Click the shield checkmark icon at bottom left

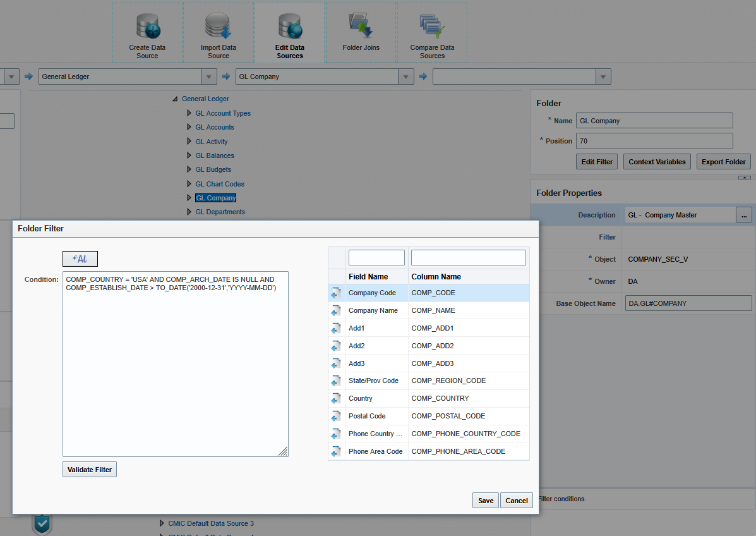pyautogui.click(x=42, y=524)
